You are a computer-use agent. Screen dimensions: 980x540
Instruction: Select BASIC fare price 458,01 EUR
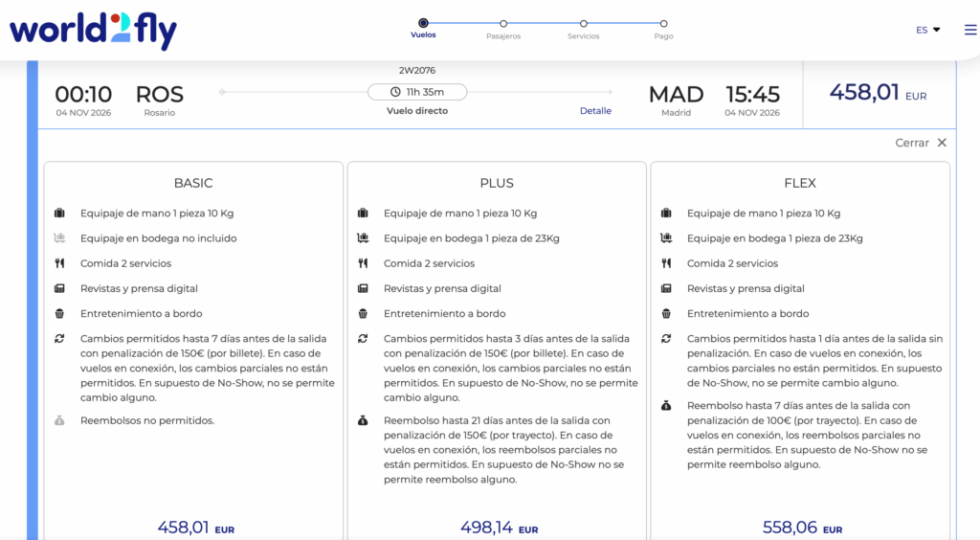[195, 528]
